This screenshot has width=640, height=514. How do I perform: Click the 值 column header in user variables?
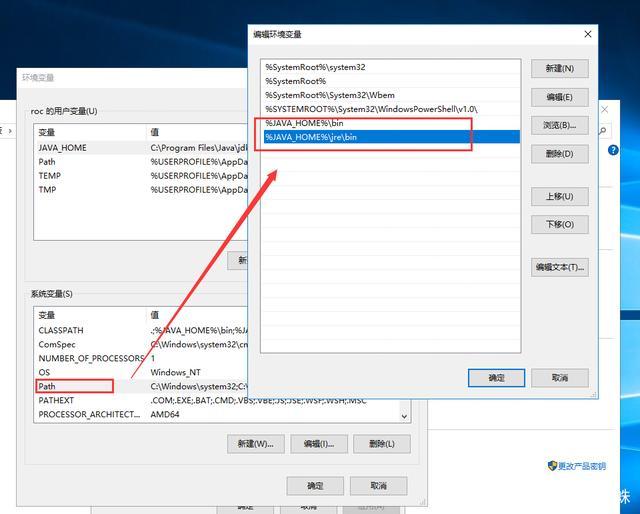tap(155, 133)
